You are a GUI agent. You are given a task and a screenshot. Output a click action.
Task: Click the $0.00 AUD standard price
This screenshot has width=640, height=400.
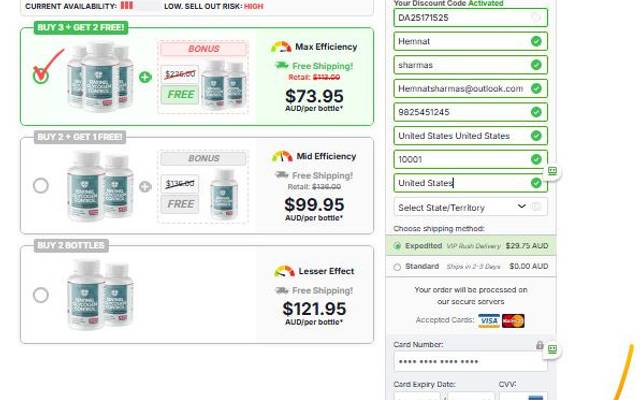point(529,266)
